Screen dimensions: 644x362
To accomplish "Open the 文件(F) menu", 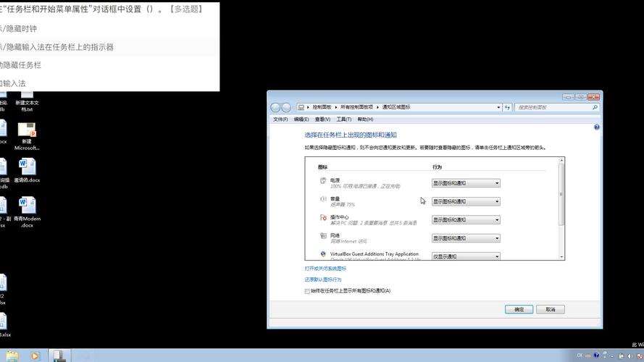I will (280, 119).
